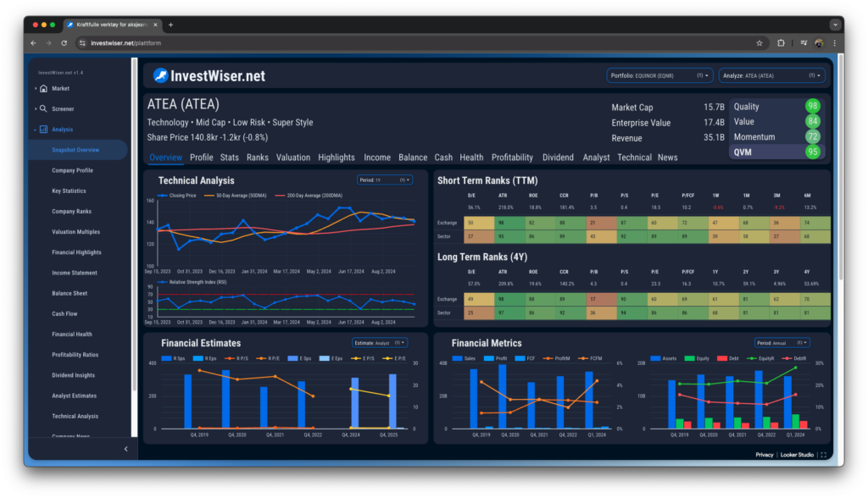Open Financial Highlights in the sidebar
This screenshot has width=868, height=498.
tap(76, 252)
